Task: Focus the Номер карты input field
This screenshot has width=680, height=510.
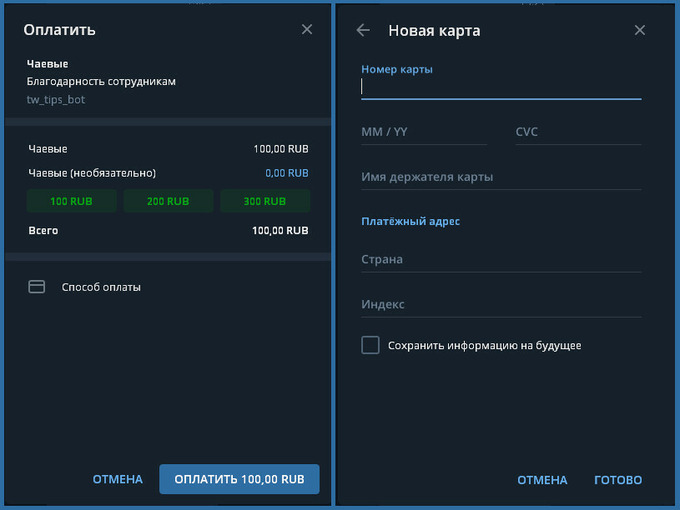Action: point(500,88)
